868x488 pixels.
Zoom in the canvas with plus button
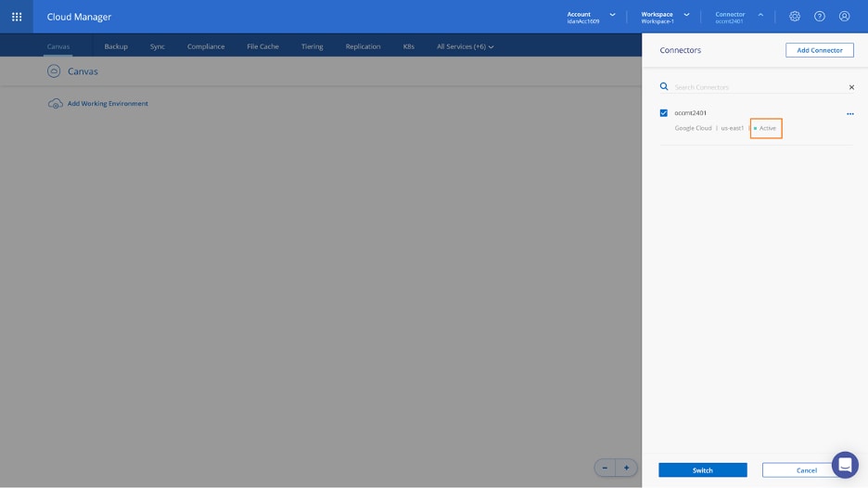click(x=626, y=468)
